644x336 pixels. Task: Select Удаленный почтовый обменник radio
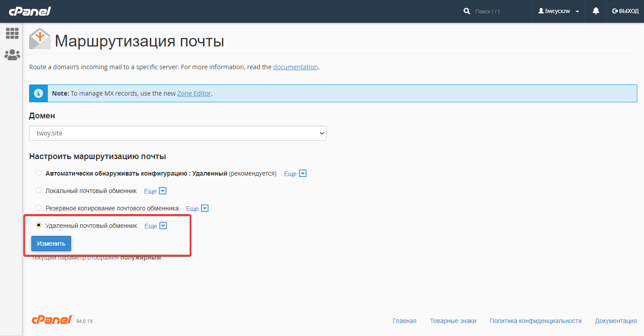[x=38, y=225]
